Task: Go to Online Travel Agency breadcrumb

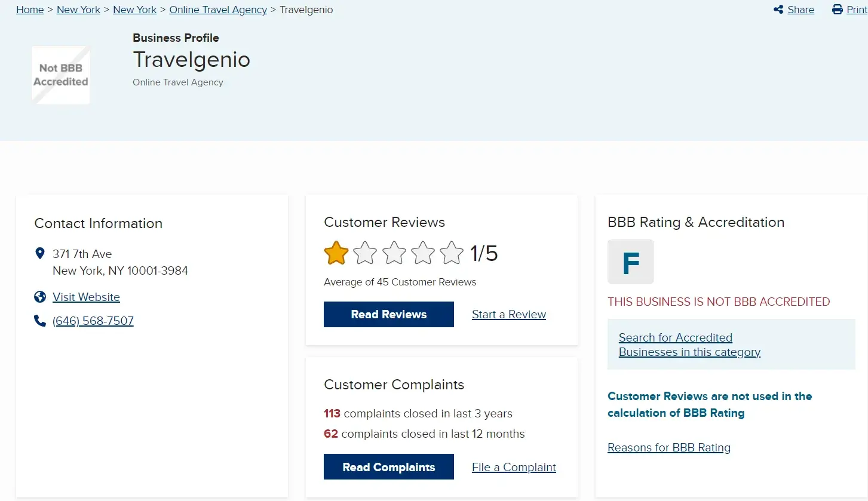Action: click(x=218, y=10)
